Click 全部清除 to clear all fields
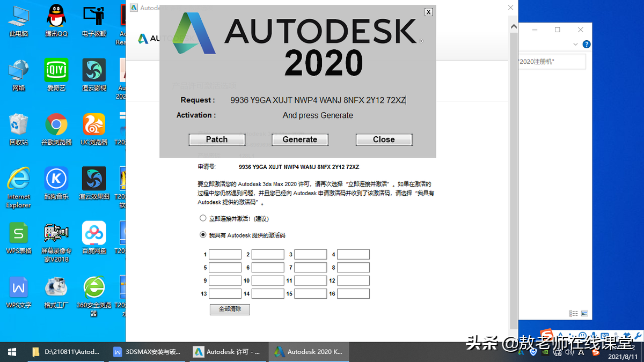The width and height of the screenshot is (644, 362). (230, 309)
